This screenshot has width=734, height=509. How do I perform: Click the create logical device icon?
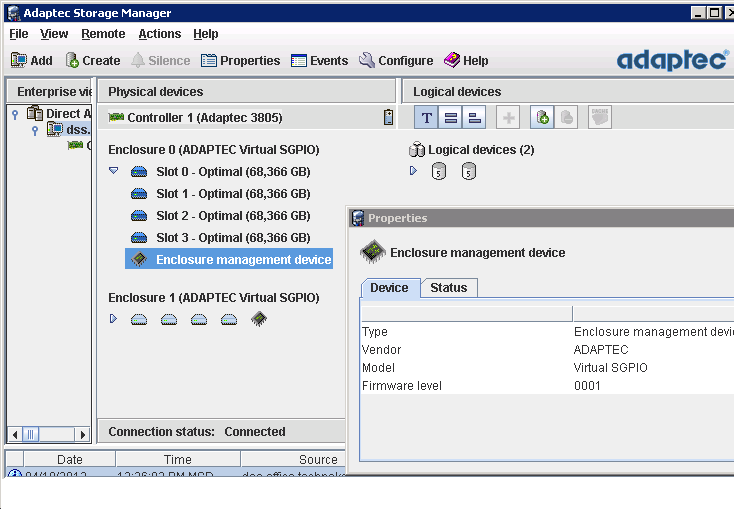(x=542, y=117)
